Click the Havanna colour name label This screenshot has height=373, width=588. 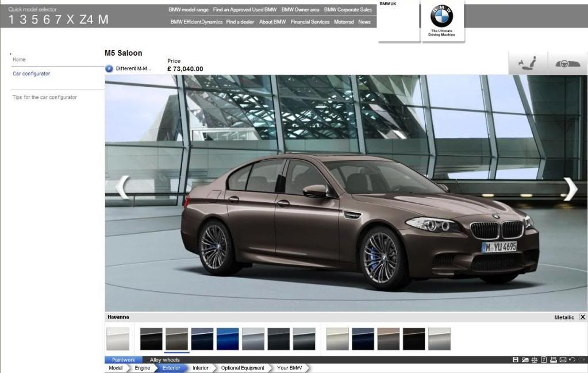pyautogui.click(x=118, y=317)
